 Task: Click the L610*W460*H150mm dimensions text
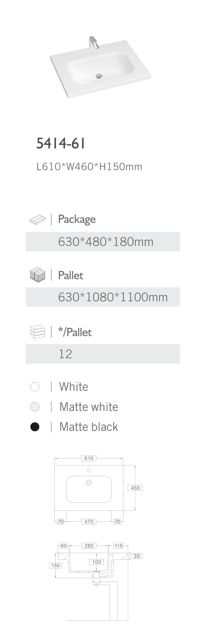[89, 167]
